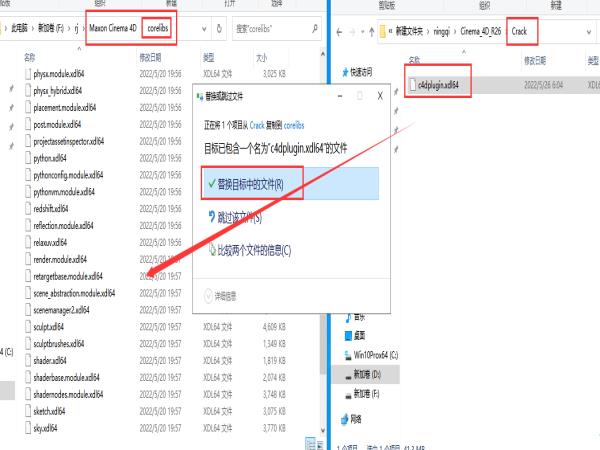Sort by Type column in corelibs window

click(x=209, y=57)
